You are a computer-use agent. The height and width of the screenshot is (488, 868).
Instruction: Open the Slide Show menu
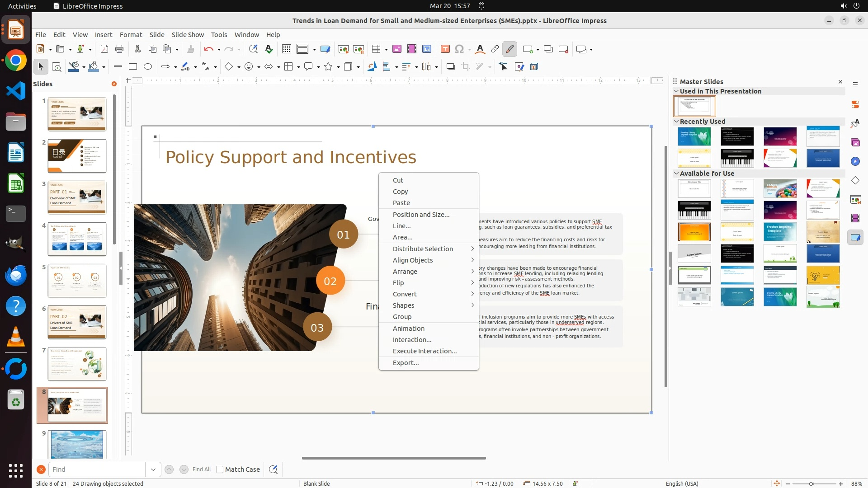(188, 34)
